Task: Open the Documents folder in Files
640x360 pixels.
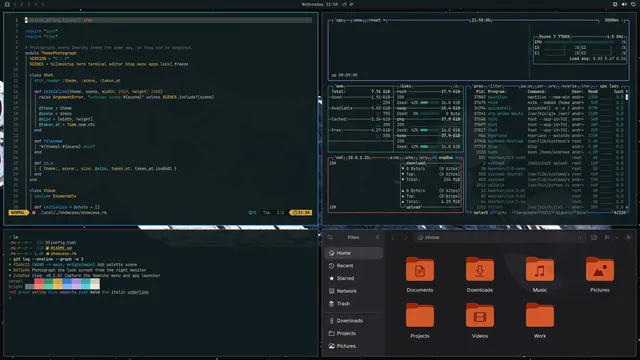Action: pos(420,270)
